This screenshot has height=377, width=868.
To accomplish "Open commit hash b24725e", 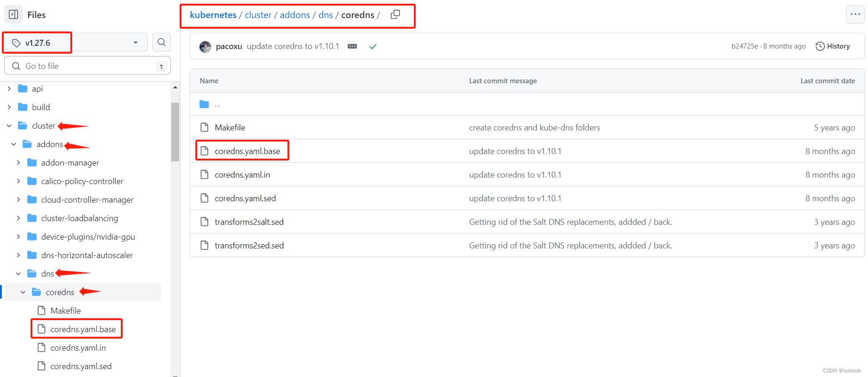I will [x=744, y=46].
